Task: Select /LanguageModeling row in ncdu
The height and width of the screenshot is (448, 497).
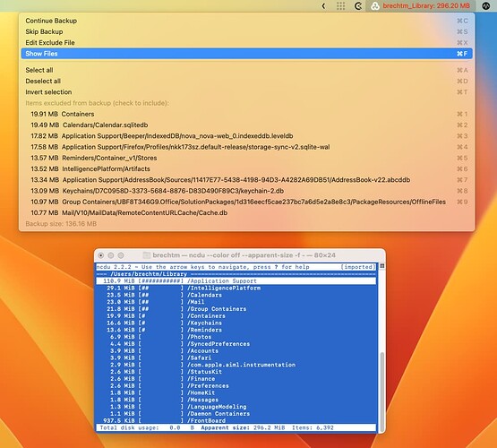Action: [x=236, y=407]
